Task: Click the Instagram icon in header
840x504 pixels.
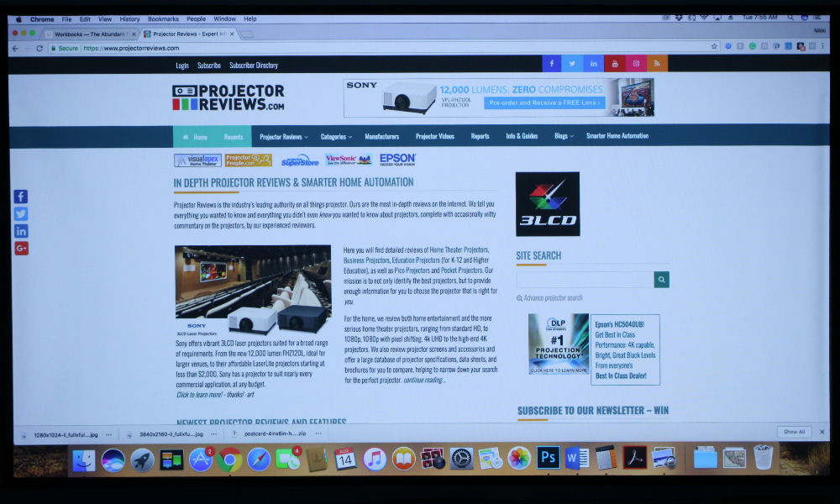Action: point(636,64)
